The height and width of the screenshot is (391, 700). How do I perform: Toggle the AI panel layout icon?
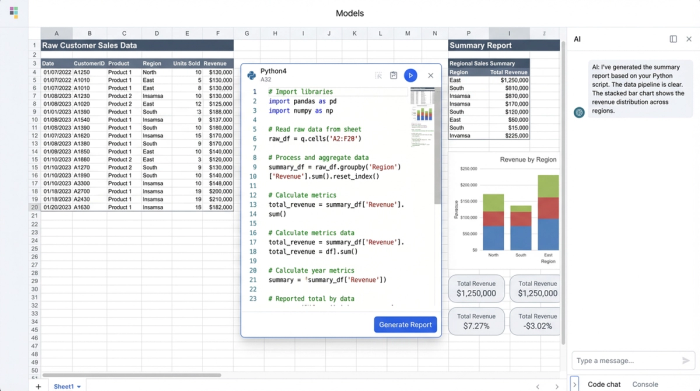673,39
